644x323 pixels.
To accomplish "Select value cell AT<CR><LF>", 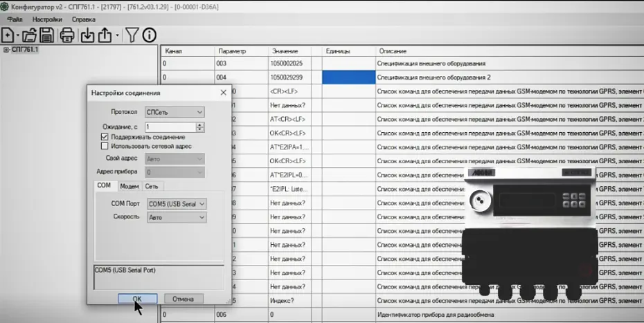I will point(289,119).
